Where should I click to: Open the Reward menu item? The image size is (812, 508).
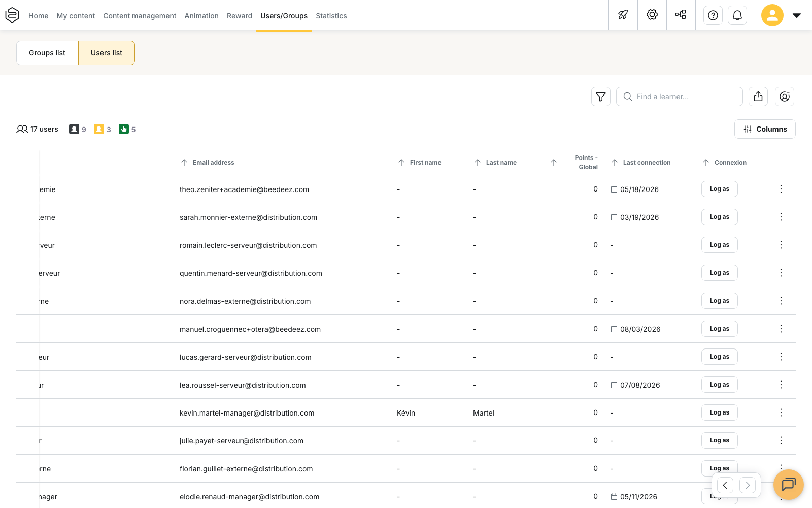pos(240,16)
